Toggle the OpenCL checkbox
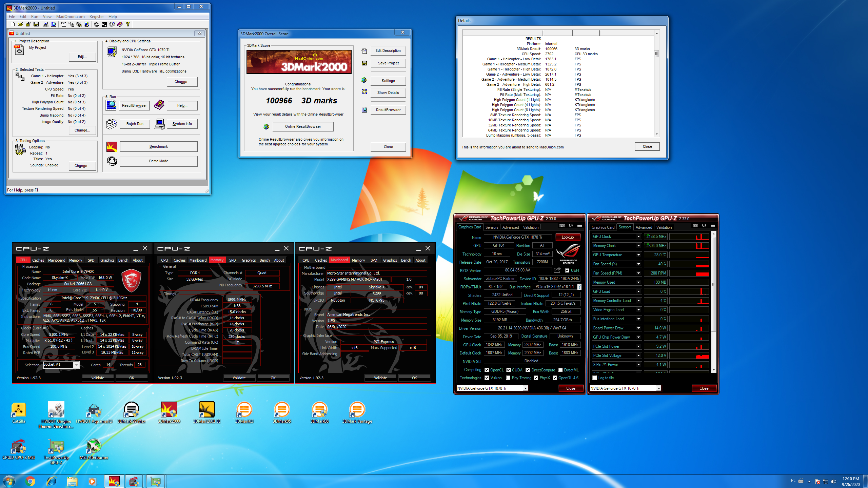 487,370
